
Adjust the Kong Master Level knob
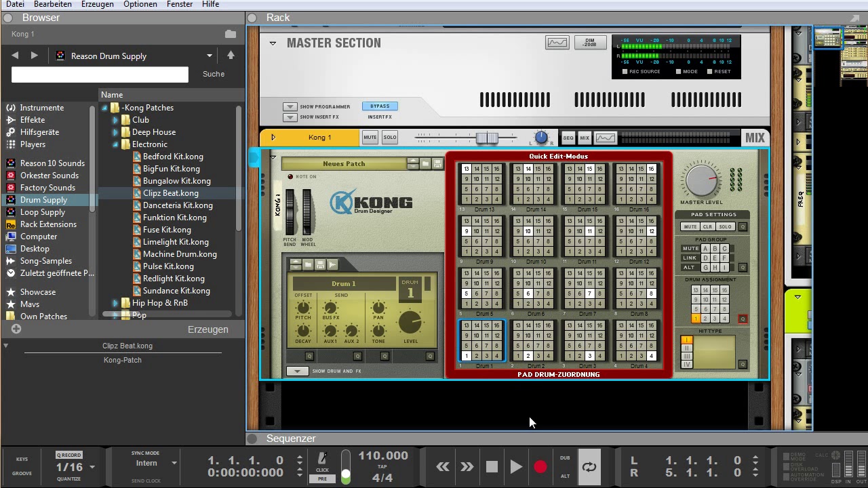tap(701, 180)
